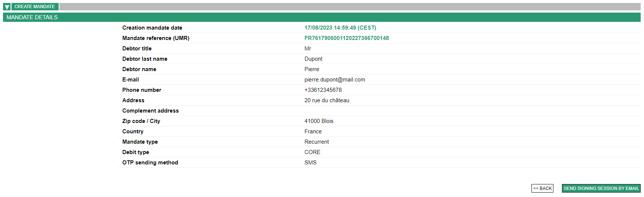Click the phone number +33612345678
644x197 pixels.
323,90
